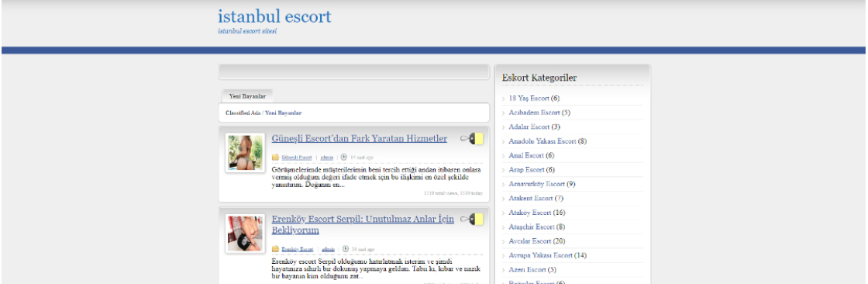The image size is (868, 284).
Task: Open the Anal Escort category link
Action: (x=526, y=156)
